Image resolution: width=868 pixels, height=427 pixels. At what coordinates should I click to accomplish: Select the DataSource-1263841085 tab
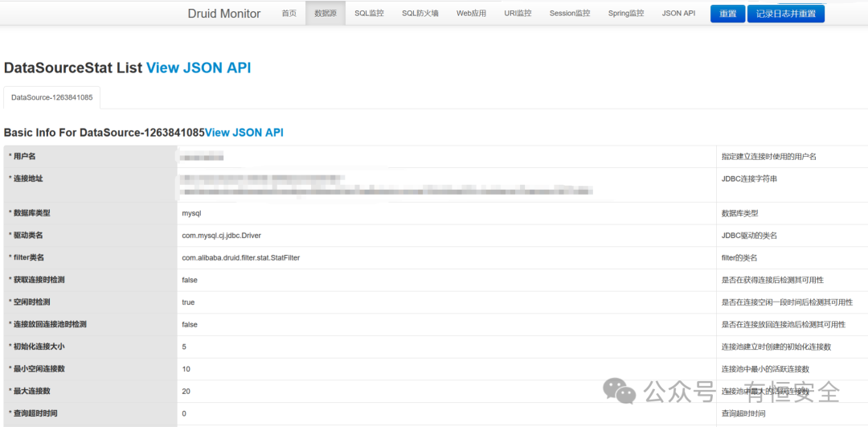[x=52, y=97]
